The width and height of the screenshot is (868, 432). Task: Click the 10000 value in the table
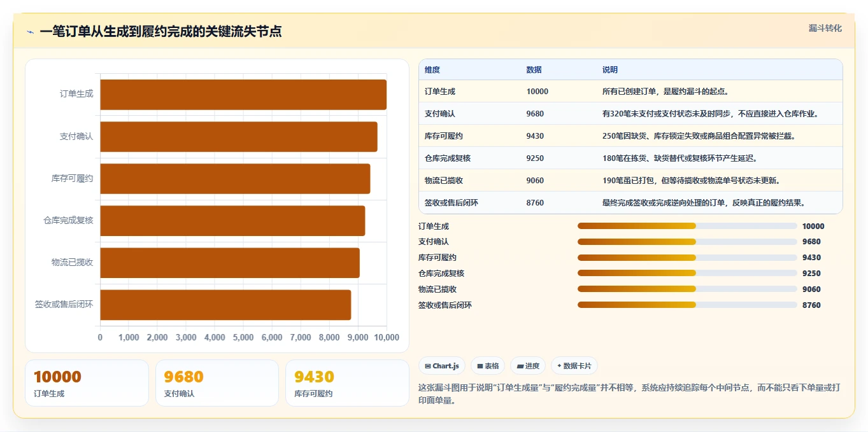point(537,91)
